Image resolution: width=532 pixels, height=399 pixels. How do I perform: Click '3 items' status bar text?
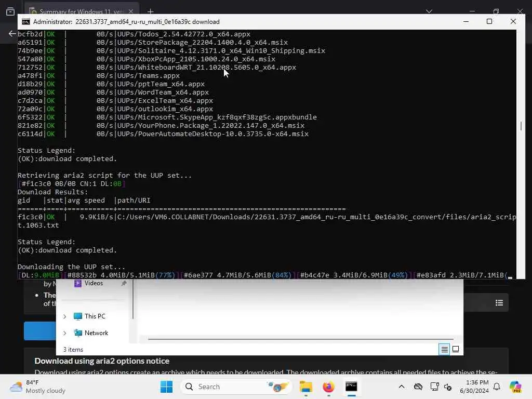pos(73,350)
